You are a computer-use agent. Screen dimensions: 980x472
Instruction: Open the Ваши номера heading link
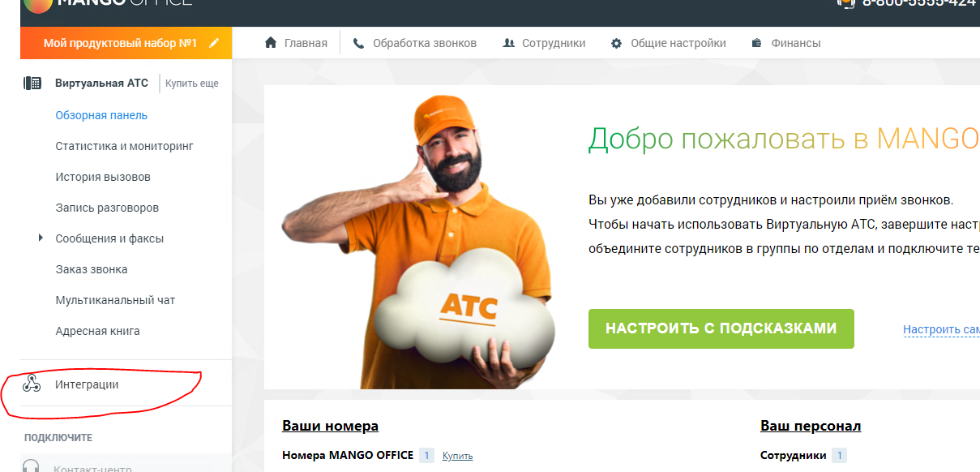coord(330,426)
